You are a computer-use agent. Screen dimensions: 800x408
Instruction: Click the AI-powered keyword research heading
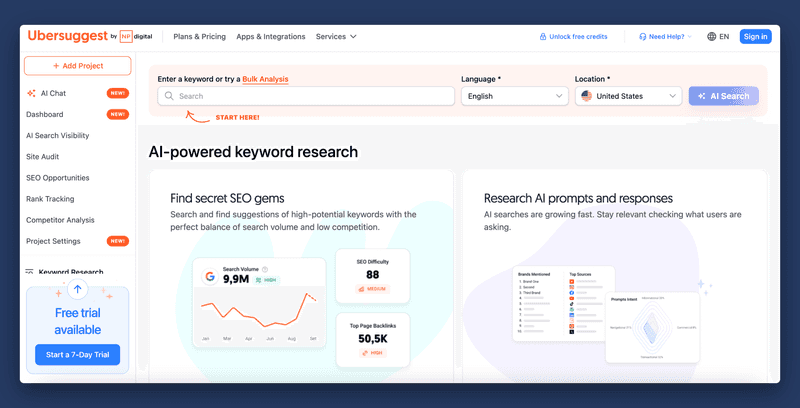(253, 152)
